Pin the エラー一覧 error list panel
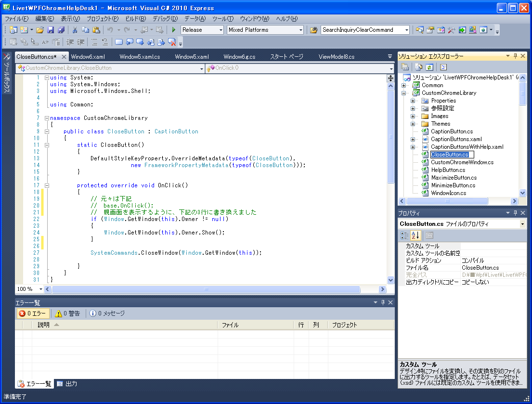 click(x=383, y=302)
